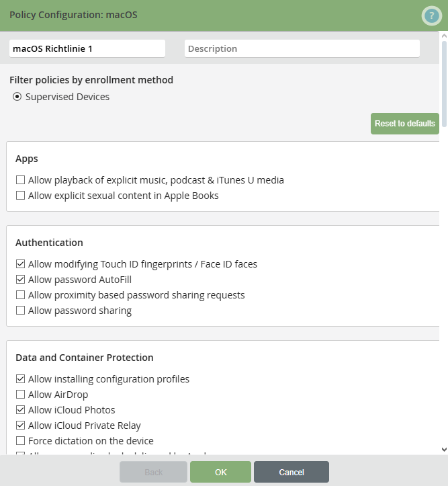Check Allow explicit sexual content in Apple Books
The height and width of the screenshot is (486, 448).
(21, 196)
